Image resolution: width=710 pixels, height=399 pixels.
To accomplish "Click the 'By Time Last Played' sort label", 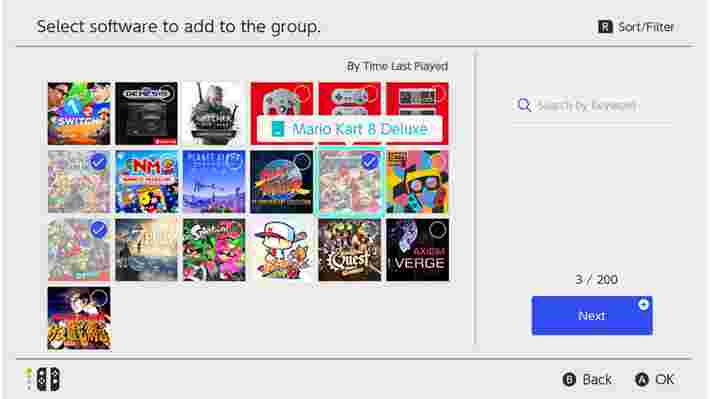I will [397, 66].
